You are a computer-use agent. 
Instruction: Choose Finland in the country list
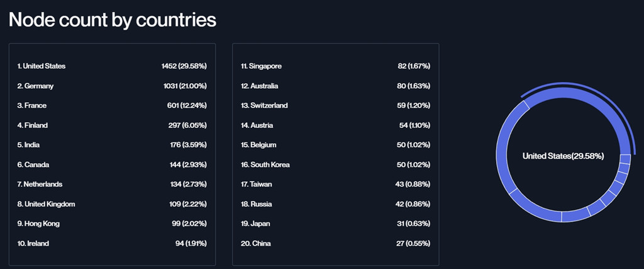tap(112, 125)
